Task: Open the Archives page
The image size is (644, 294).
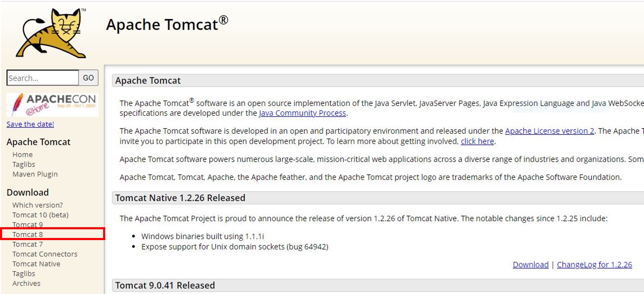Action: click(26, 283)
